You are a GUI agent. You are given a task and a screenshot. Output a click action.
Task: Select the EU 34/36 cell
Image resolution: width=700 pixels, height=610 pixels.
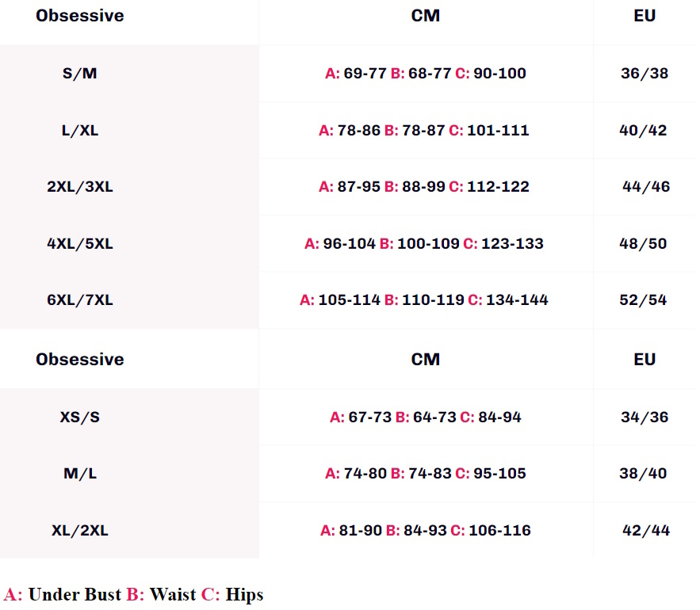pos(645,417)
